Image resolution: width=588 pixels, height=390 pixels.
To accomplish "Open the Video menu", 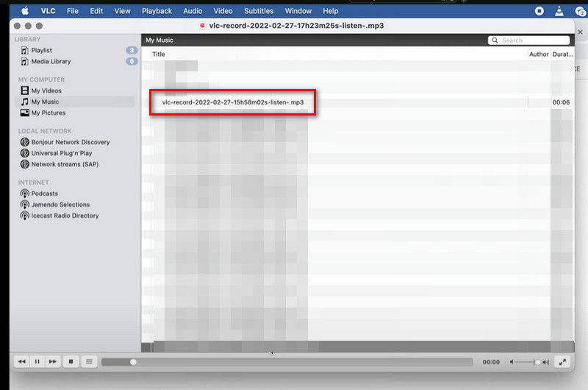I will 223,11.
